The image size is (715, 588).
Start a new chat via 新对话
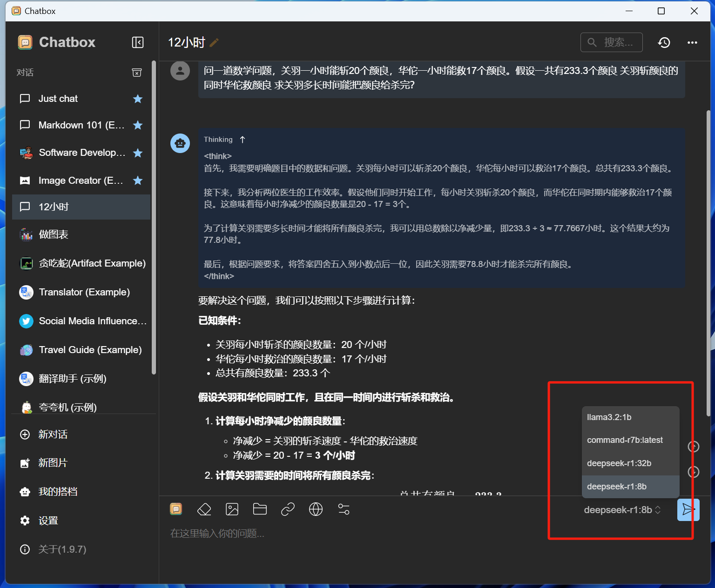coord(53,434)
